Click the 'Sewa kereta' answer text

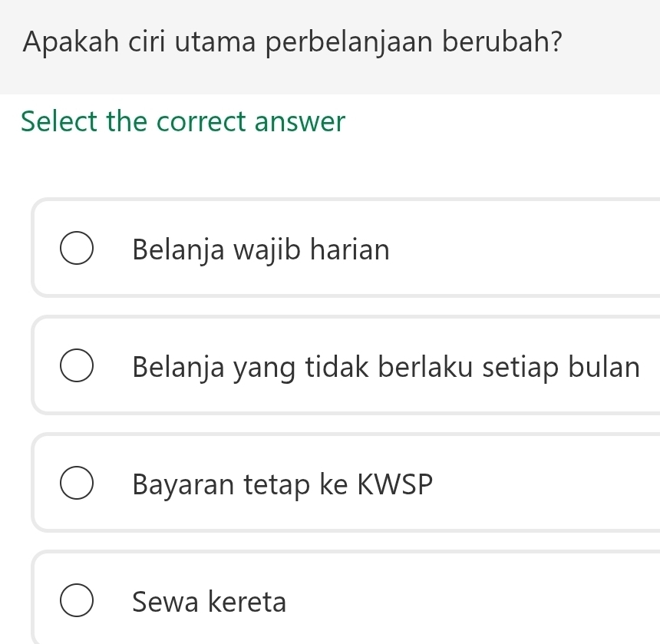209,603
